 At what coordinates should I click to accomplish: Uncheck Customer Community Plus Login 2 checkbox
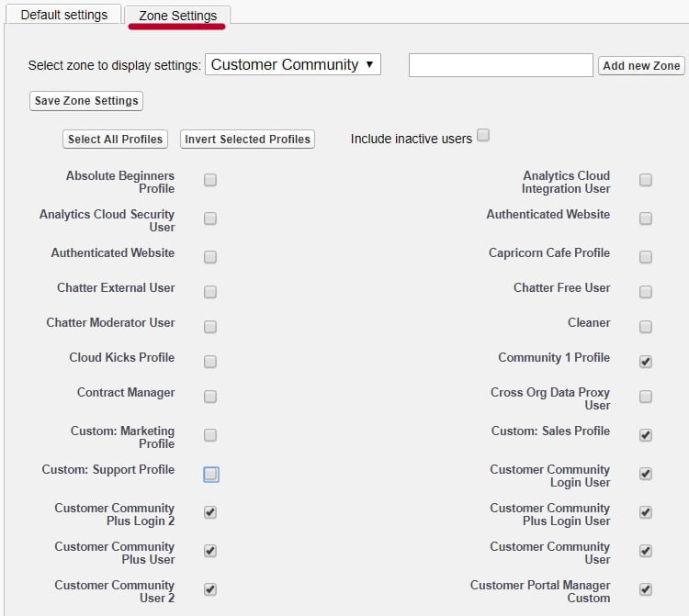point(210,512)
